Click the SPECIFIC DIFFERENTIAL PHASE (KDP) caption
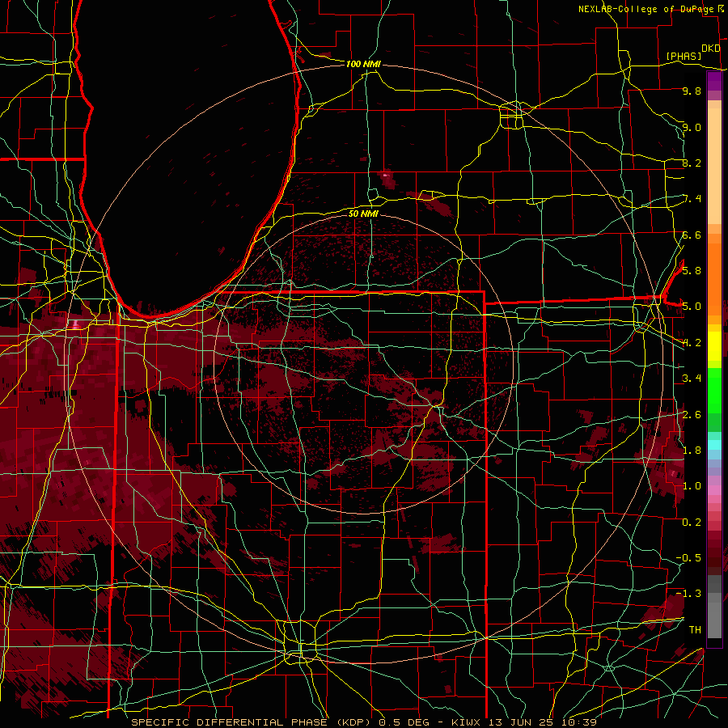 [251, 722]
